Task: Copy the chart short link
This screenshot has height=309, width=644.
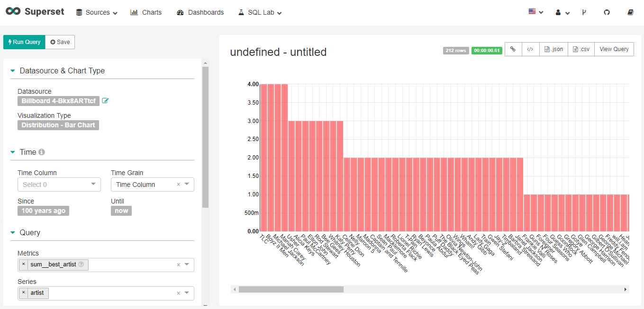Action: (513, 49)
